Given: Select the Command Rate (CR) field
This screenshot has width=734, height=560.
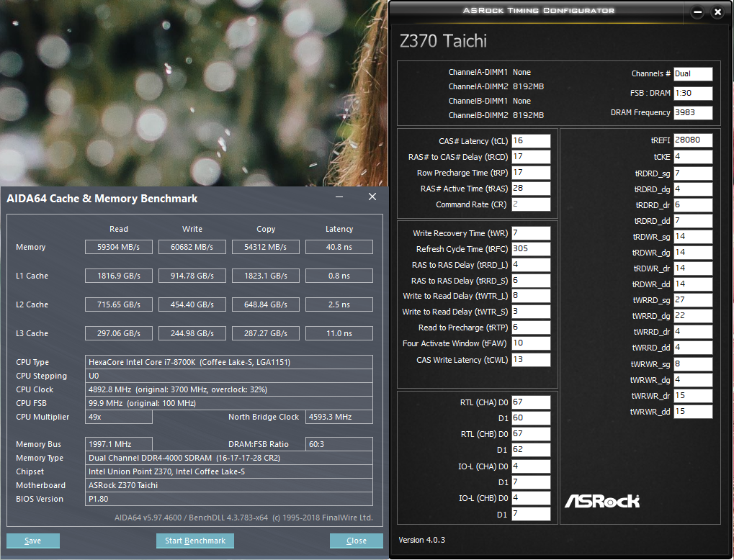Looking at the screenshot, I should 531,204.
